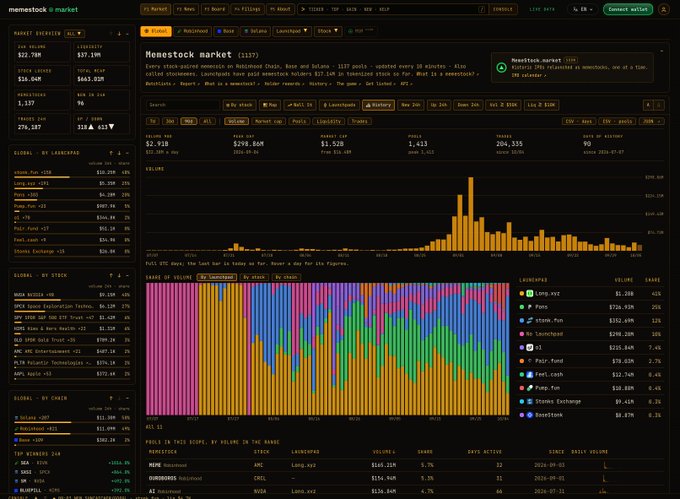Click the stonk.fun launchpad logo icon
The height and width of the screenshot is (499, 680).
(530, 320)
